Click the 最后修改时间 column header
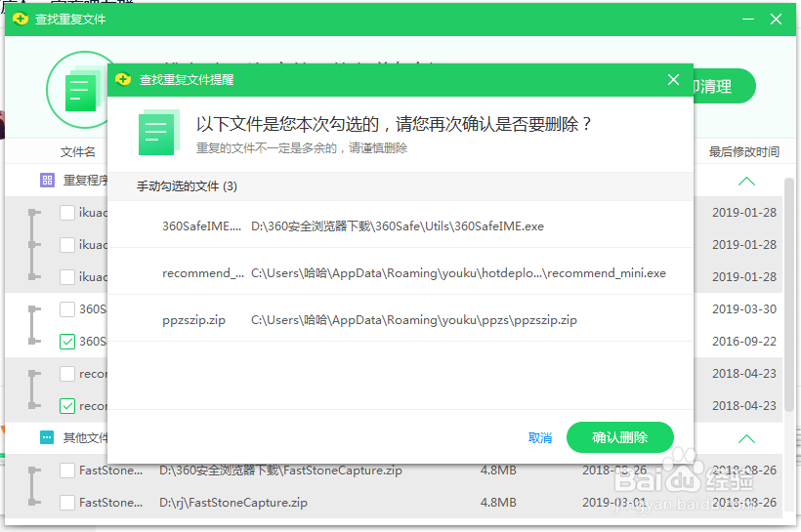The width and height of the screenshot is (801, 532). [743, 151]
